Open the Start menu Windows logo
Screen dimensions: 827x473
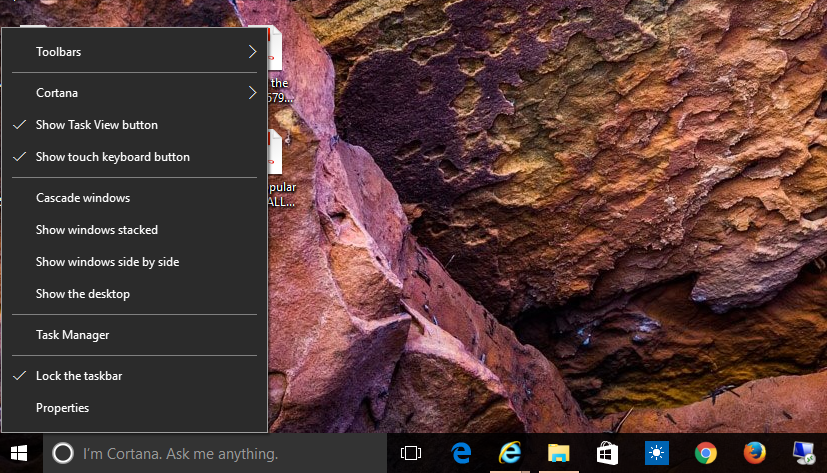20,453
